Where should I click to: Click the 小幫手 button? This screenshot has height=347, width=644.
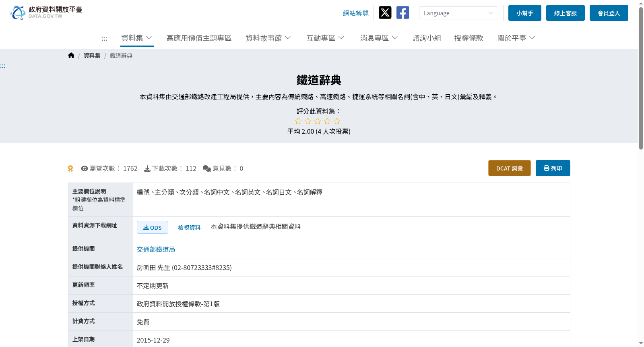click(x=525, y=13)
